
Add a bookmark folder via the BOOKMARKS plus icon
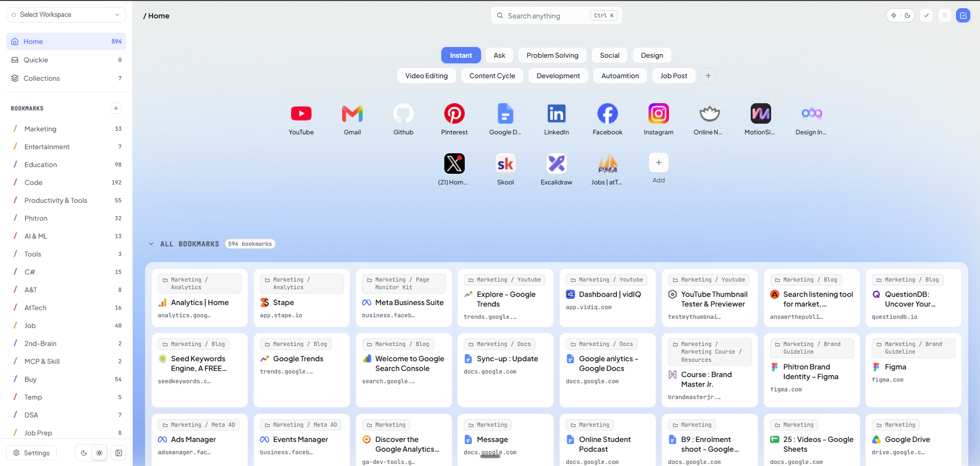click(x=116, y=108)
